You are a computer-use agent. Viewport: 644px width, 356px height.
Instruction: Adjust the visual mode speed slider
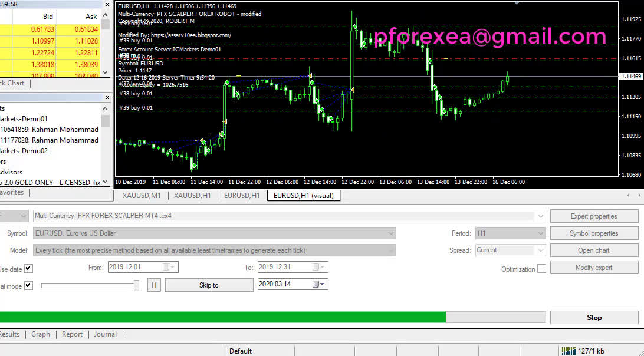(x=136, y=285)
